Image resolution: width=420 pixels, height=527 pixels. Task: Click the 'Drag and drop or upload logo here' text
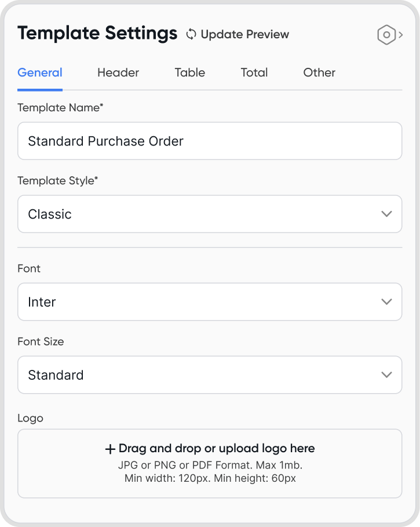point(217,448)
